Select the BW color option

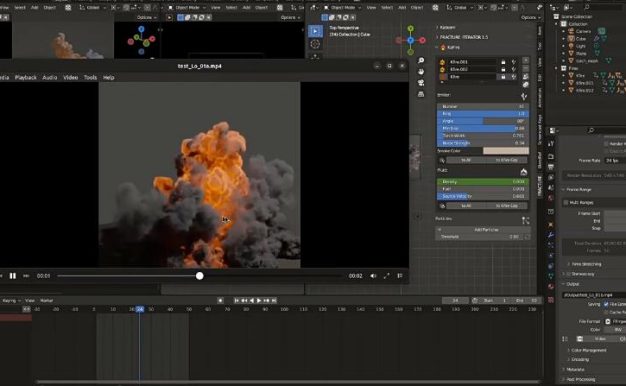(x=618, y=330)
